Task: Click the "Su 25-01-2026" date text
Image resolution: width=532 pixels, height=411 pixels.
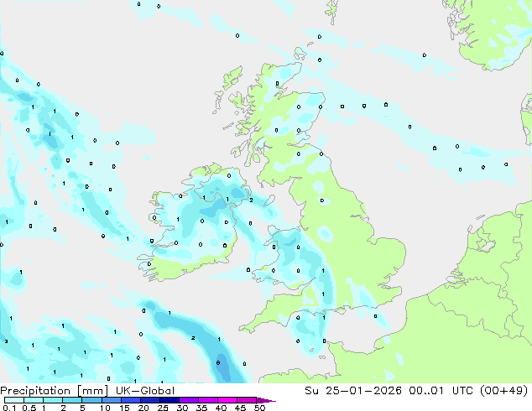Action: 353,390
